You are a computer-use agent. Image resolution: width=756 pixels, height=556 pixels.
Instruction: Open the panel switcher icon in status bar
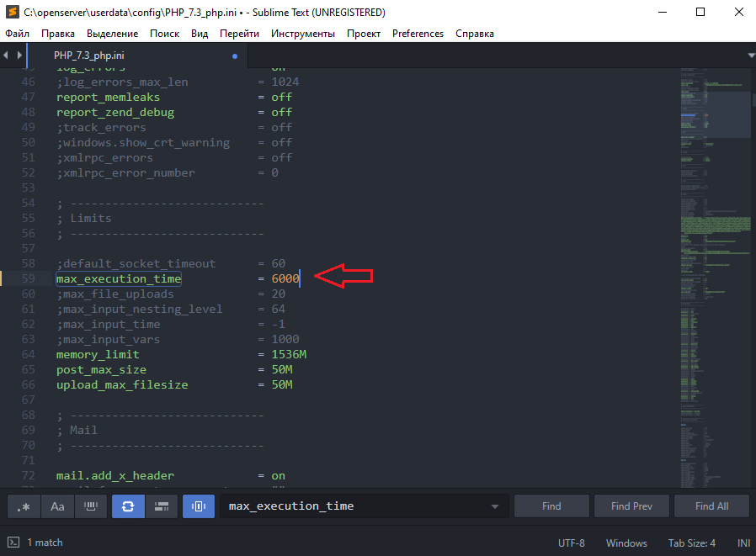(x=13, y=543)
